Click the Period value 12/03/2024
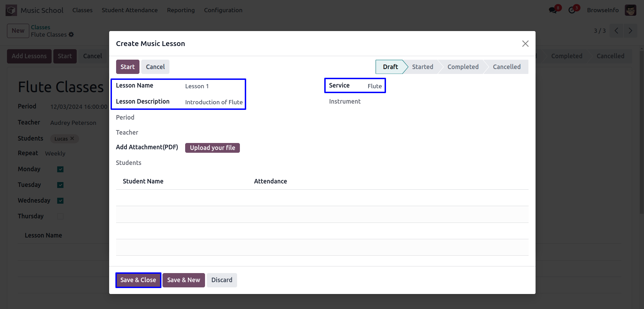 point(79,107)
